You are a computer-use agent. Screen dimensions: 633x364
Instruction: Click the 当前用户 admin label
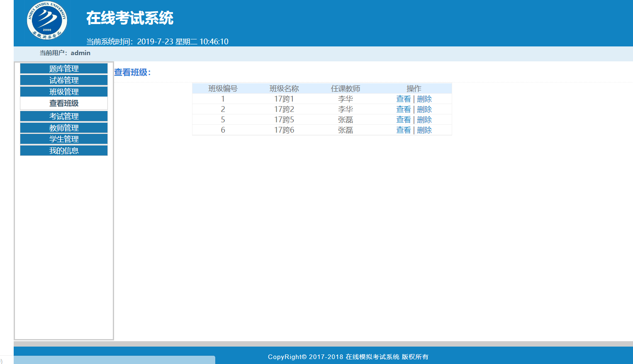65,53
